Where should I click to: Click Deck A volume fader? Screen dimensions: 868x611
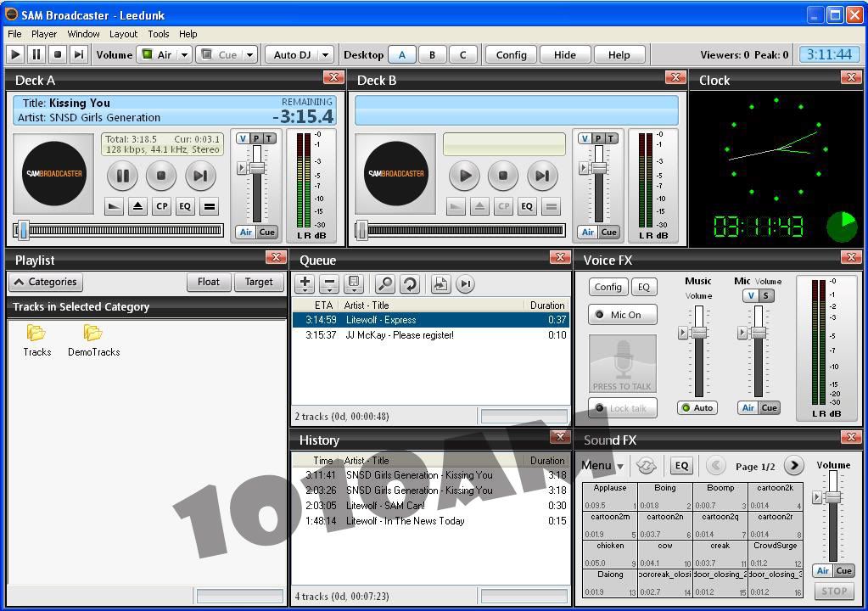pos(257,168)
